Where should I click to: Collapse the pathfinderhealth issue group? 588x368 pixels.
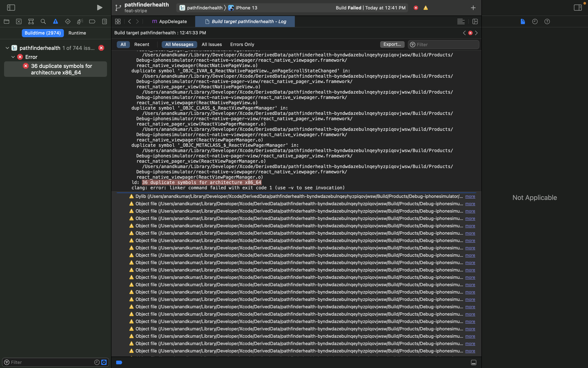pyautogui.click(x=7, y=48)
